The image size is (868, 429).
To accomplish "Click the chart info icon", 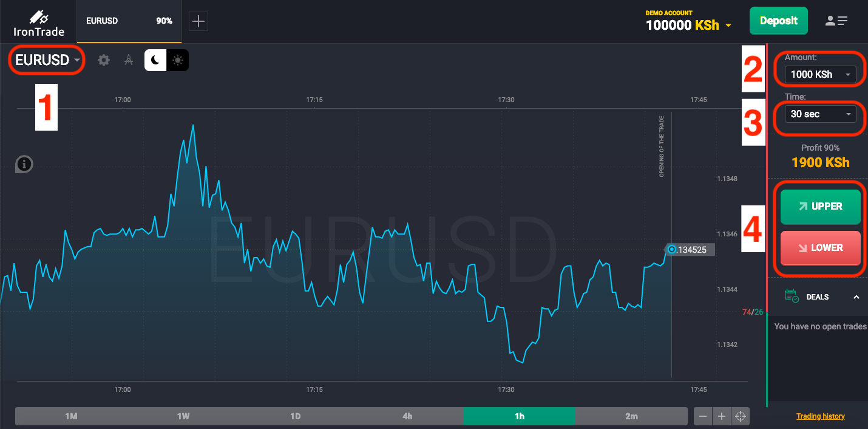I will point(24,164).
